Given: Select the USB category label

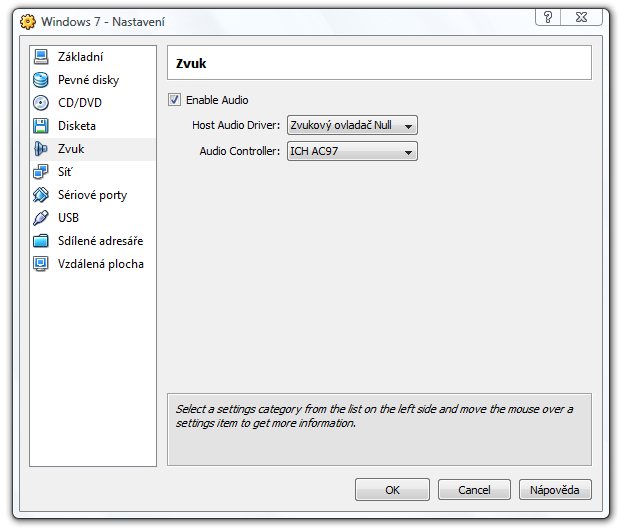Looking at the screenshot, I should 68,218.
